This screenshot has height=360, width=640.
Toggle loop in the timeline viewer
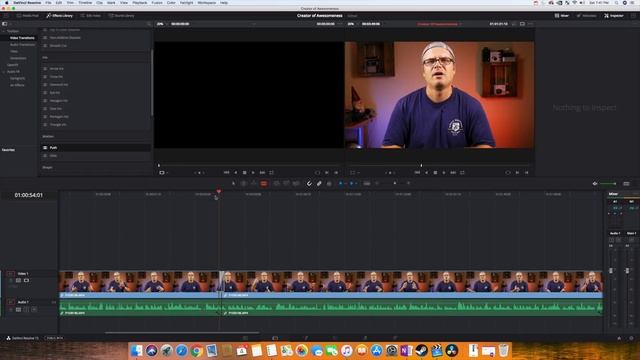[x=462, y=173]
